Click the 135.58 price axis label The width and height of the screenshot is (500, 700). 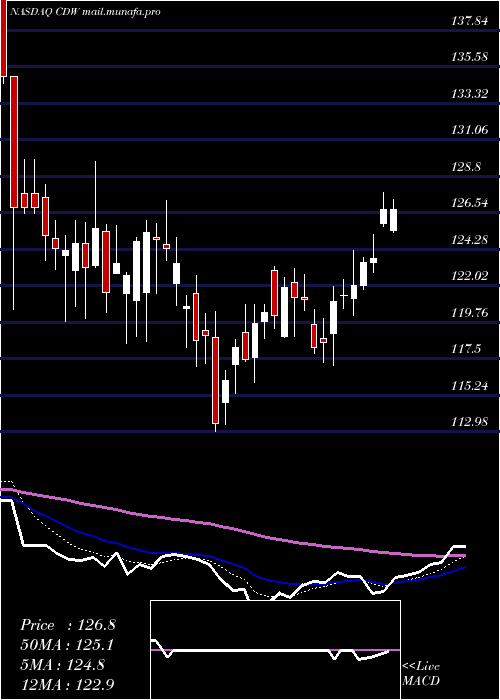coord(469,57)
